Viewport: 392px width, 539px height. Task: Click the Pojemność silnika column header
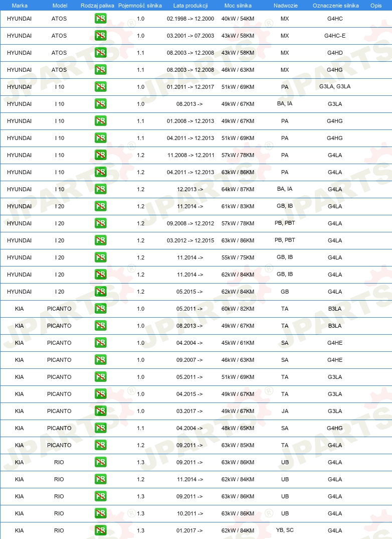140,6
